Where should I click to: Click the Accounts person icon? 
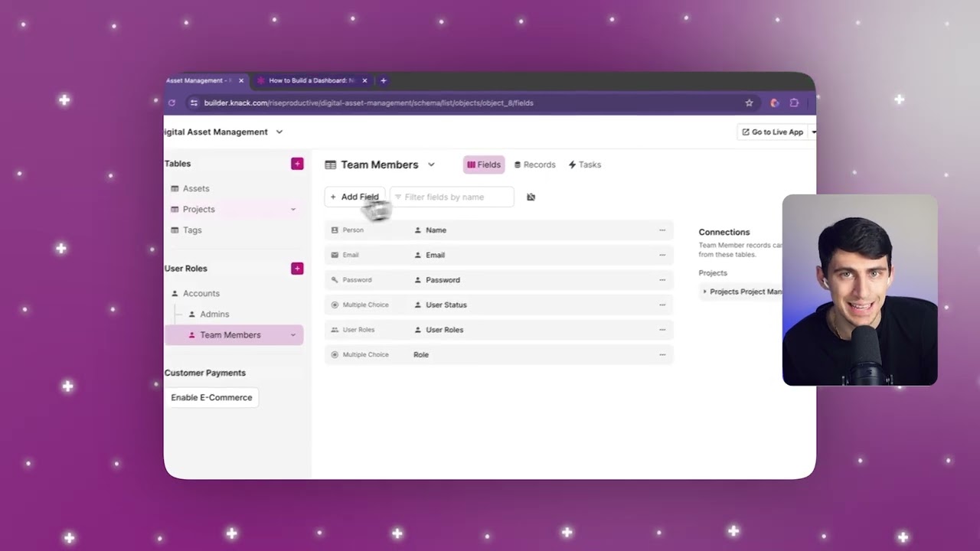click(x=175, y=293)
